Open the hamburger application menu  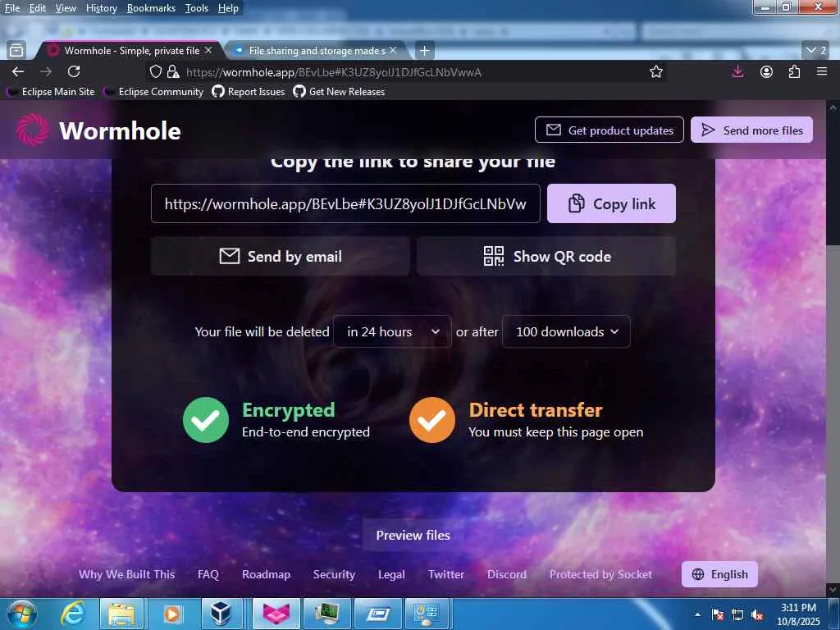click(822, 71)
